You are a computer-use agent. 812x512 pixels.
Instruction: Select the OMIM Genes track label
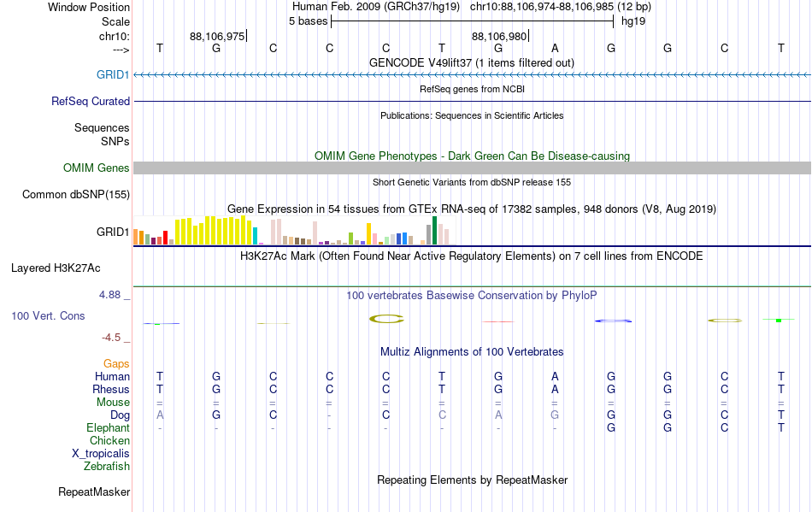96,168
